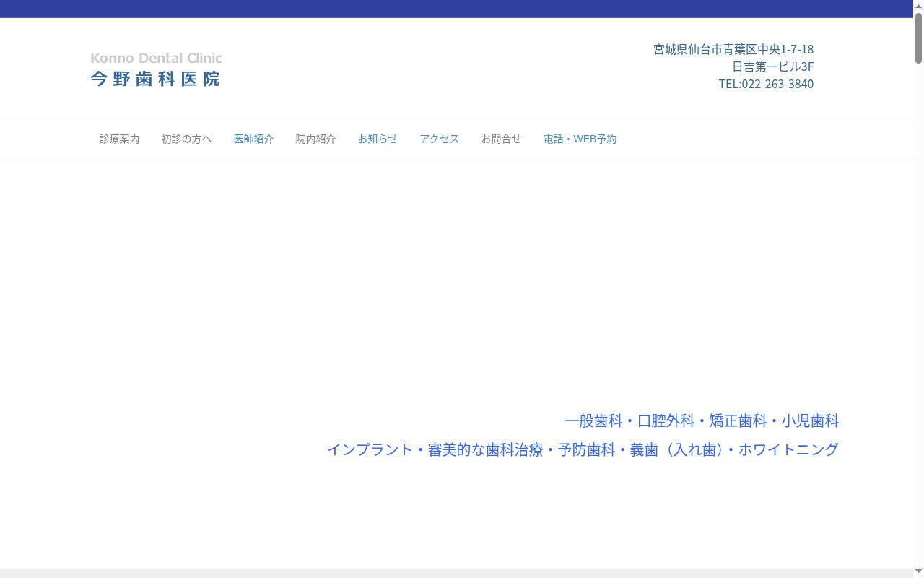Click the scrollbar up arrow
This screenshot has width=924, height=578.
919,5
